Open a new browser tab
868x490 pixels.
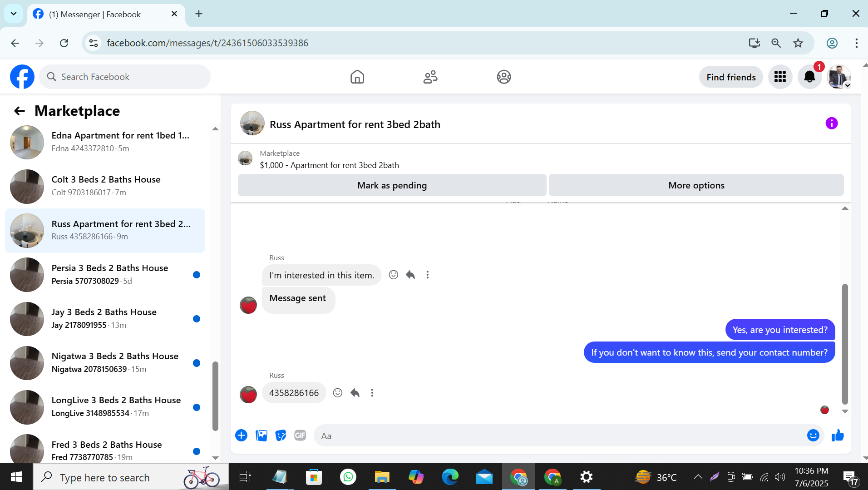(199, 14)
